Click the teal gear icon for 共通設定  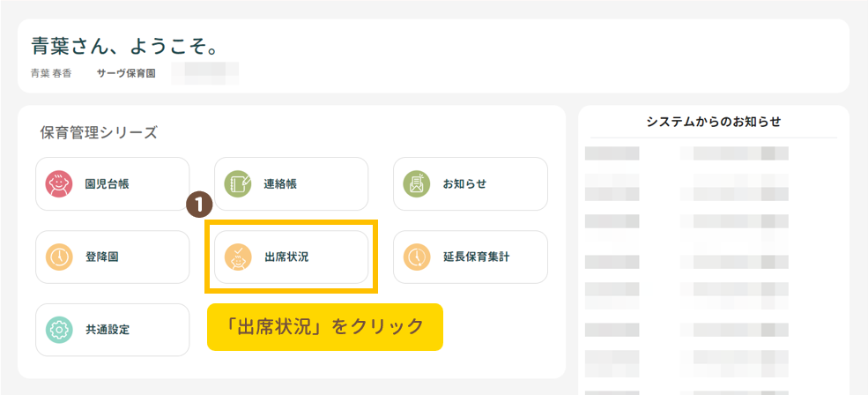(x=59, y=330)
